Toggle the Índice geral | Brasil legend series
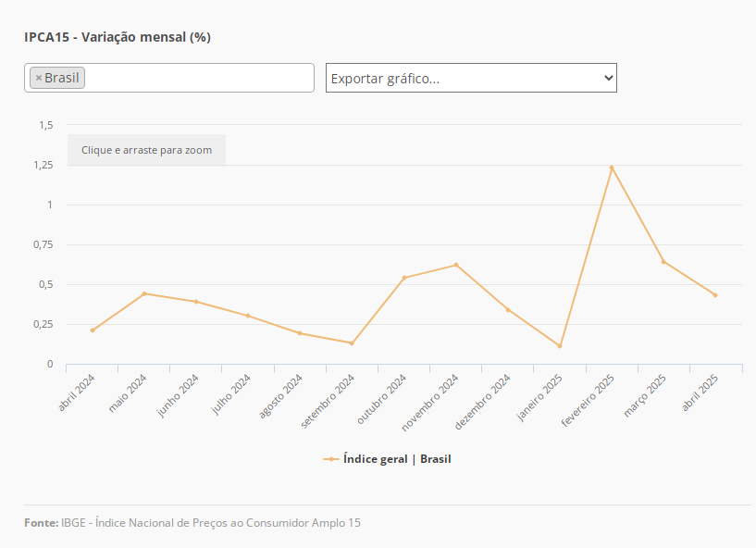This screenshot has height=548, width=756. click(x=396, y=459)
